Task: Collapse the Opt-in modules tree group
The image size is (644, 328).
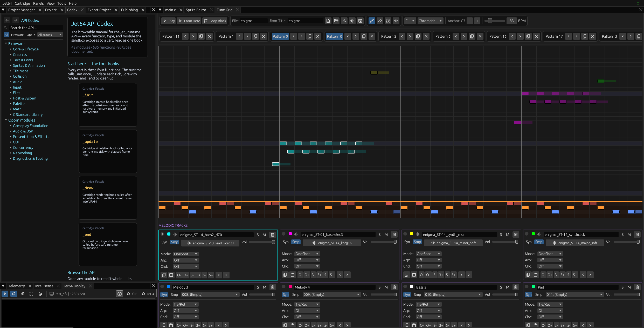Action: click(6, 120)
